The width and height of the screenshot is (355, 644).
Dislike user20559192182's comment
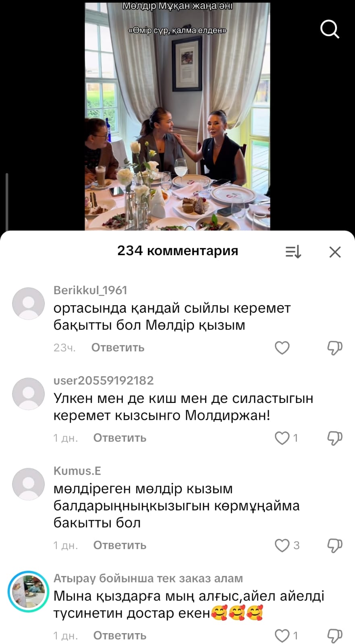point(334,438)
